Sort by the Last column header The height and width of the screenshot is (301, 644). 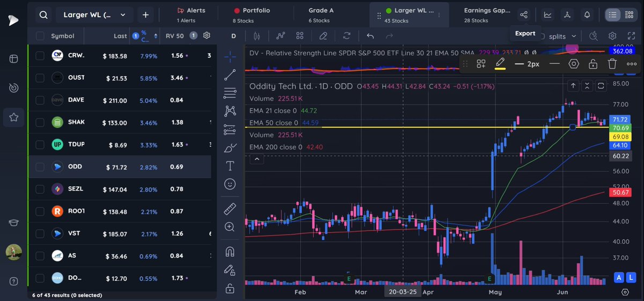coord(120,36)
